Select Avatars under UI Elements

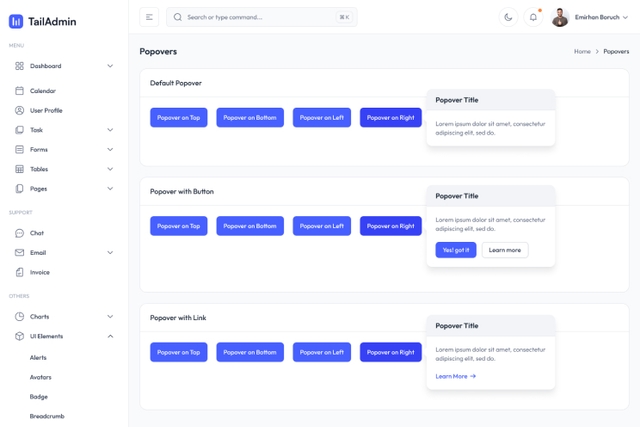(x=40, y=377)
